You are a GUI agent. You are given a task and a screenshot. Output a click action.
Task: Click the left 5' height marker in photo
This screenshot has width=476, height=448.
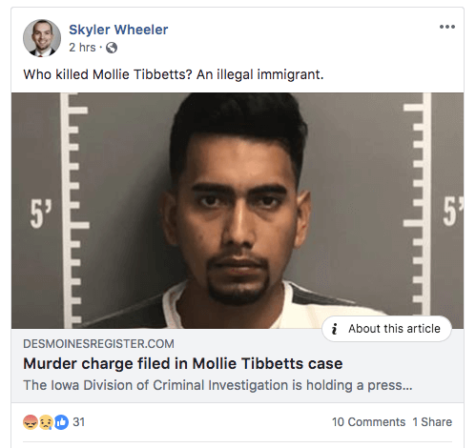(x=41, y=214)
